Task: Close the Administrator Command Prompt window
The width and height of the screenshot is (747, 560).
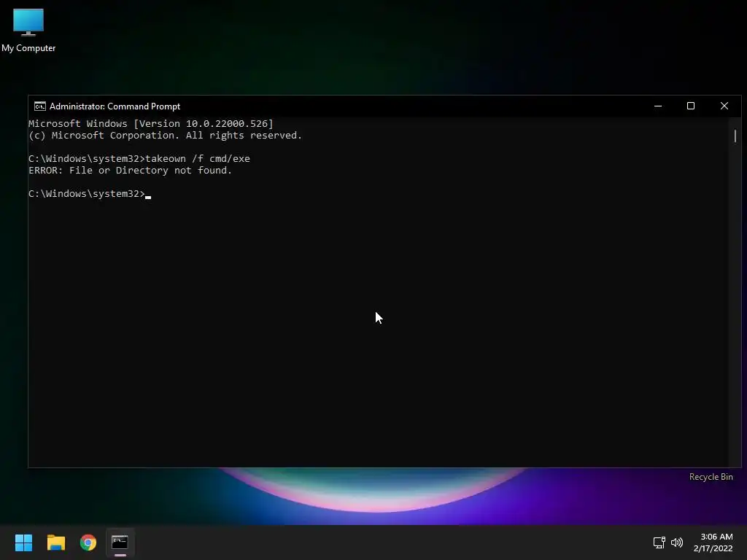Action: click(724, 106)
